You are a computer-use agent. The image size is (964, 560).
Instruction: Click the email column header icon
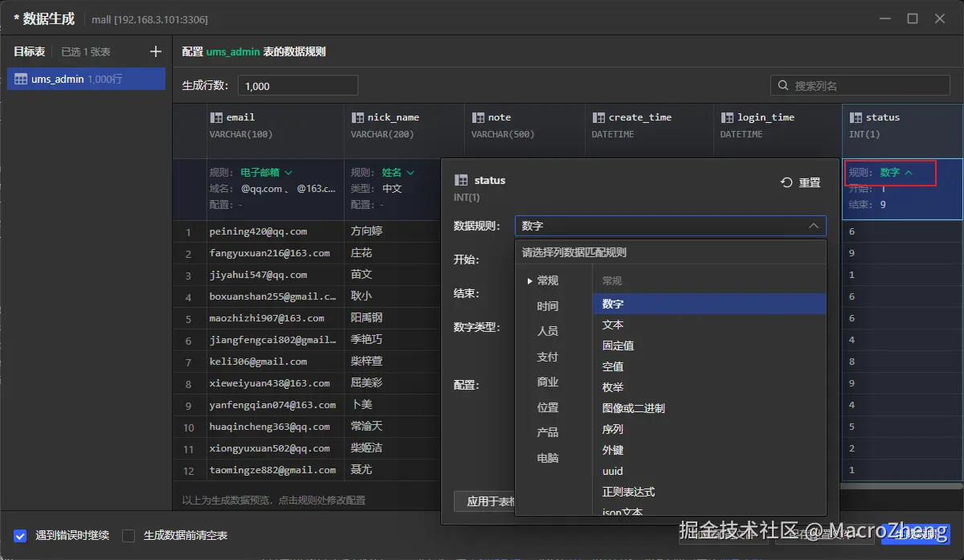(216, 117)
